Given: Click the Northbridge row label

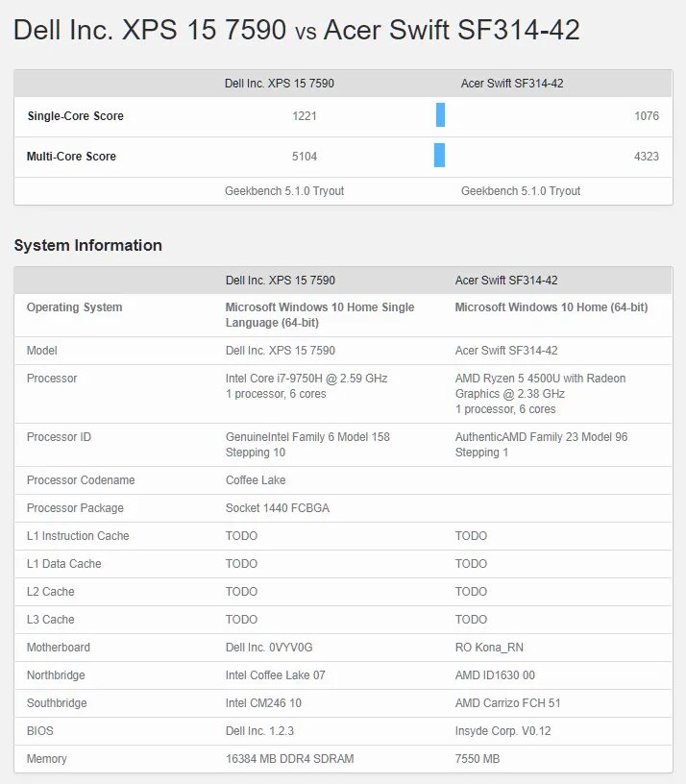Looking at the screenshot, I should coord(56,675).
